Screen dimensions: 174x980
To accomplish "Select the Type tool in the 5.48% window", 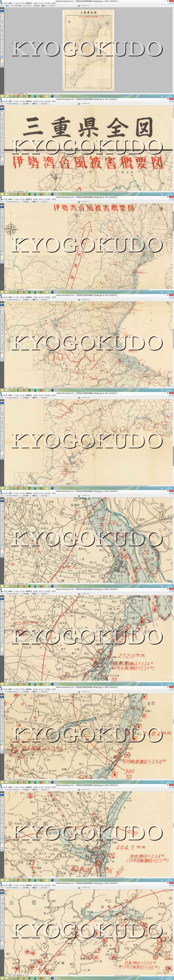I will click(2, 44).
